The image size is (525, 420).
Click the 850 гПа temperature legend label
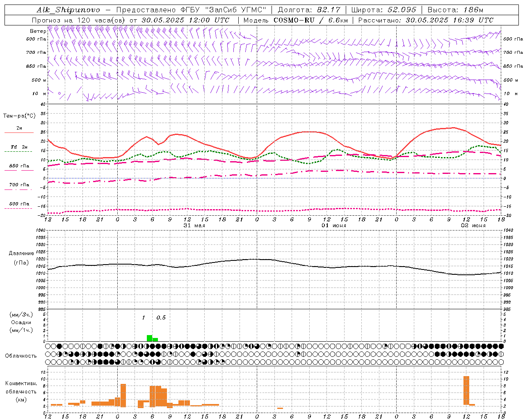pyautogui.click(x=19, y=166)
